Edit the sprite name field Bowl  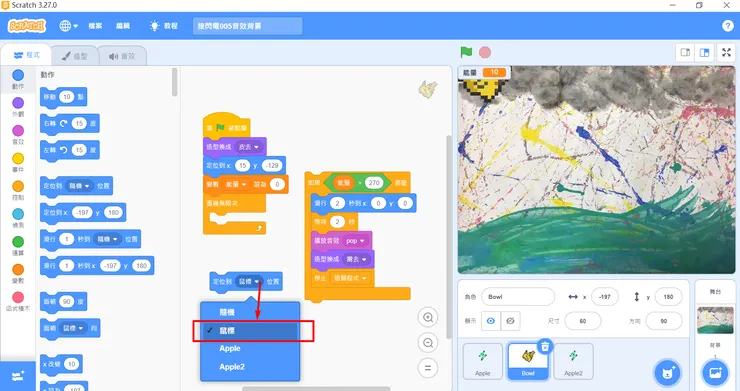click(518, 297)
